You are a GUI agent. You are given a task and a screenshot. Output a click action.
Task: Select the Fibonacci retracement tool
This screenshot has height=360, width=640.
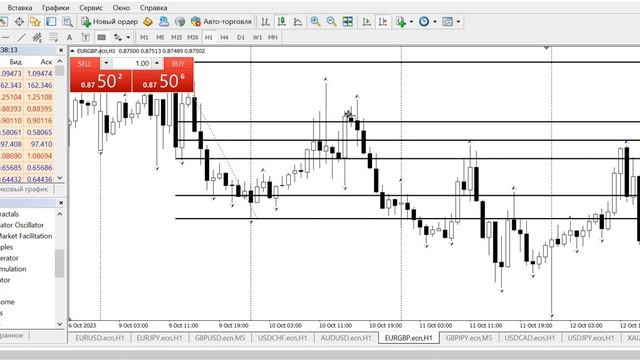click(x=53, y=38)
